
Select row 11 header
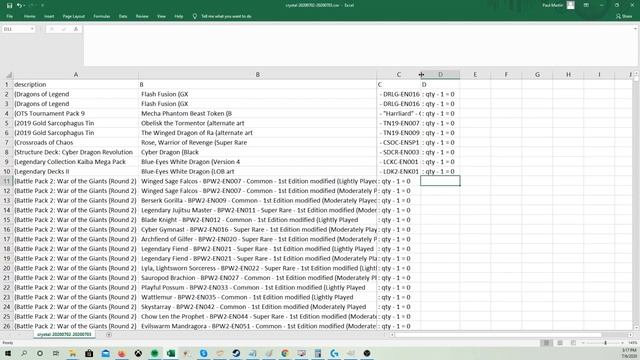(7, 181)
